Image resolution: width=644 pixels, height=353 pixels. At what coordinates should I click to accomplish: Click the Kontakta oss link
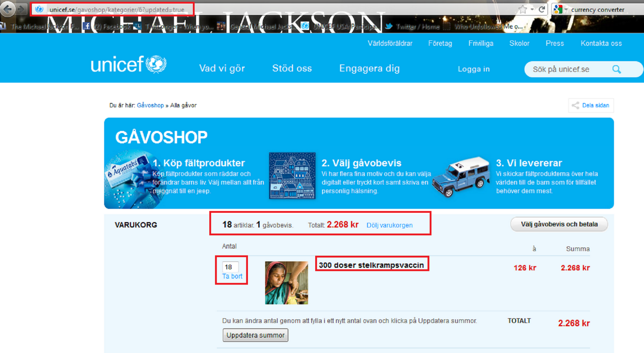point(601,43)
